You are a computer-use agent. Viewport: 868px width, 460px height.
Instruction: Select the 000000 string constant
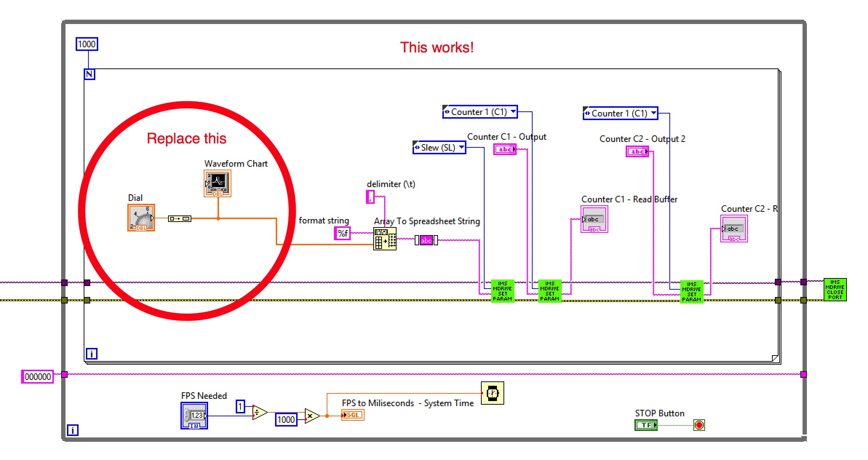37,377
